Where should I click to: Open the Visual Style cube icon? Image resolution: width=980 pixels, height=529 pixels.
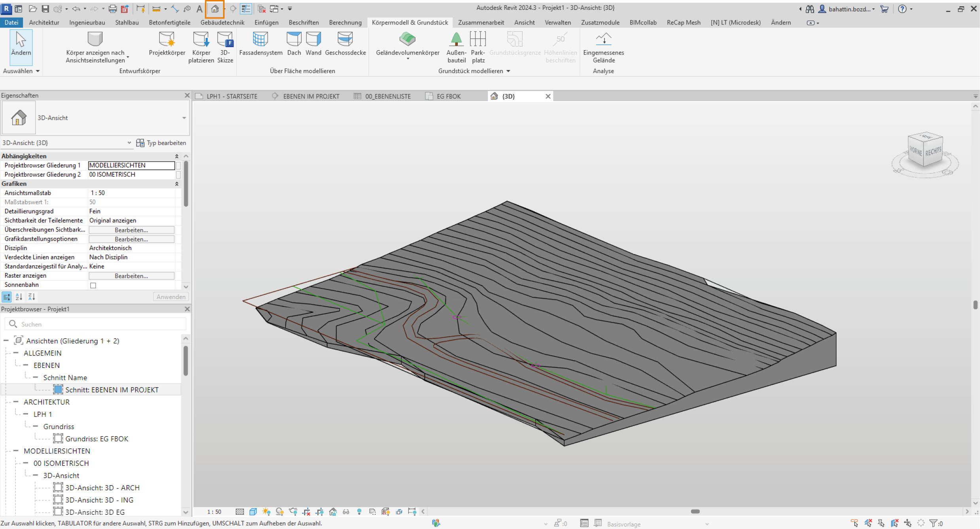[x=253, y=512]
